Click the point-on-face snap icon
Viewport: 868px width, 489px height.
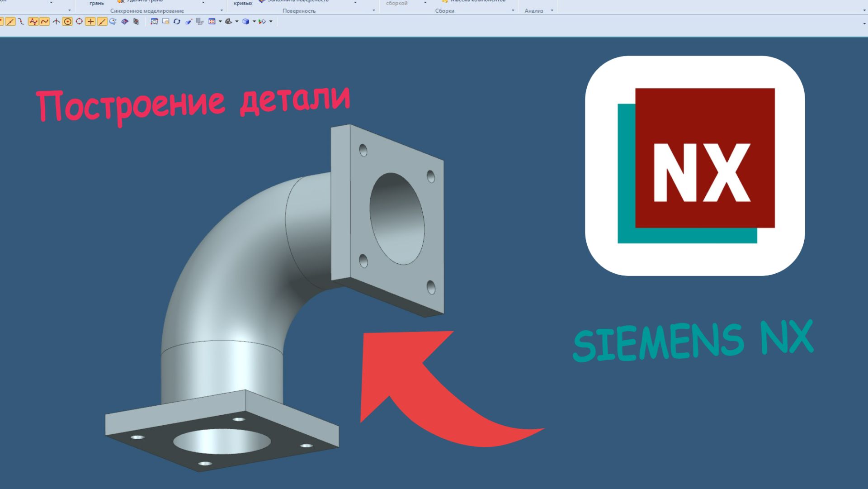113,21
